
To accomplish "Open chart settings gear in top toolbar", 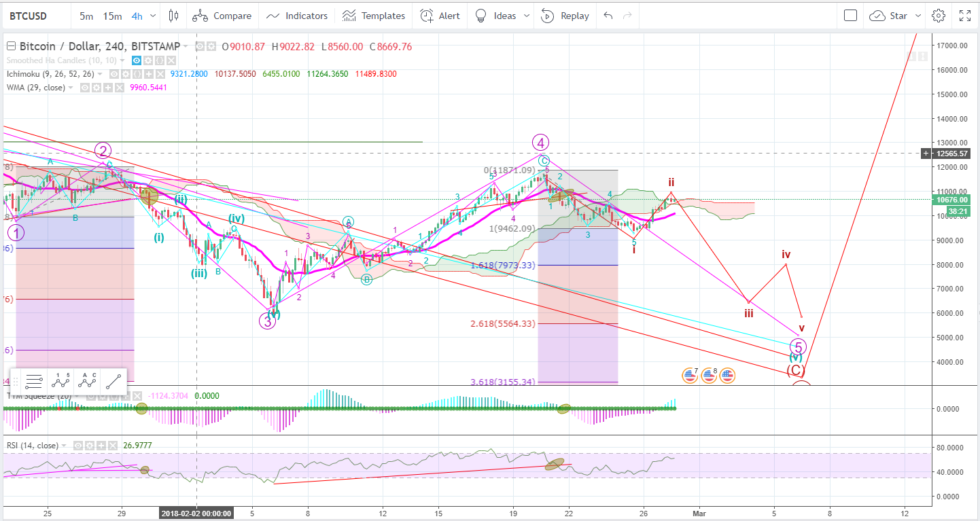I will pos(939,16).
